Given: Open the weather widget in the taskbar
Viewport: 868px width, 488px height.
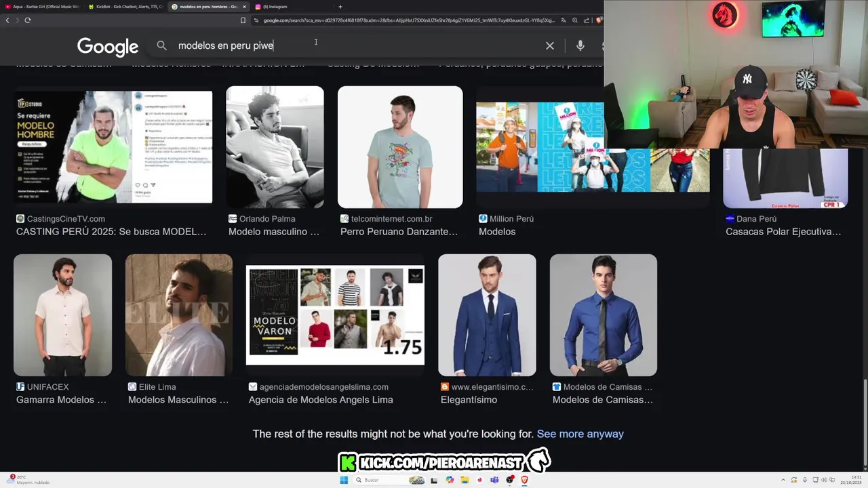Looking at the screenshot, I should (30, 480).
